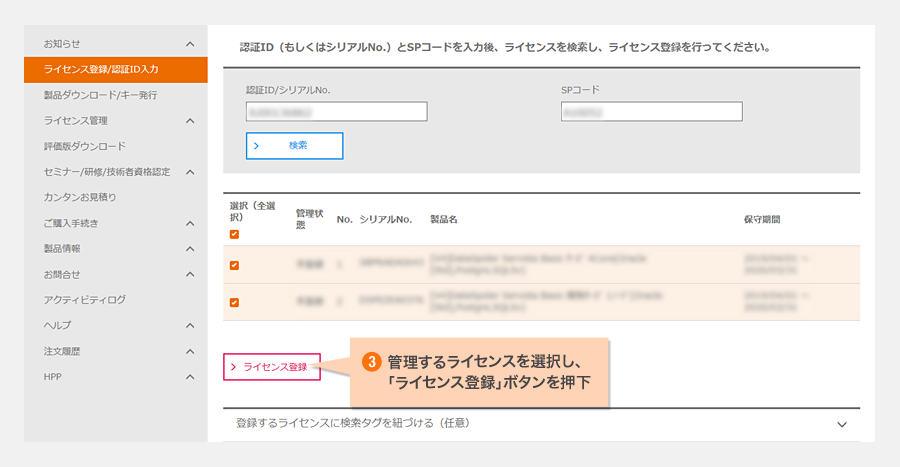Screen dimensions: 900x467
Task: Click the 認証ID/シリアルNo. input field
Action: click(x=336, y=111)
